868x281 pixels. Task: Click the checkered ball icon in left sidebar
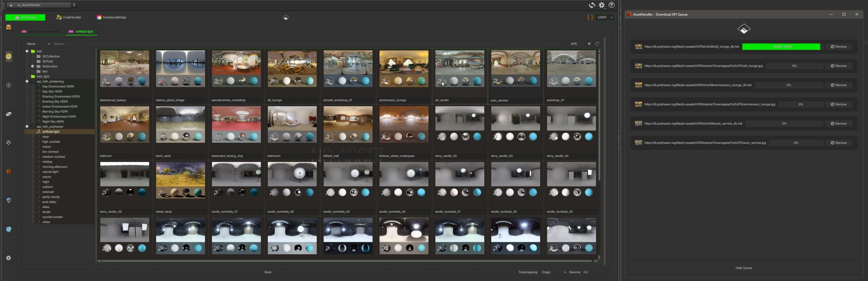click(9, 143)
